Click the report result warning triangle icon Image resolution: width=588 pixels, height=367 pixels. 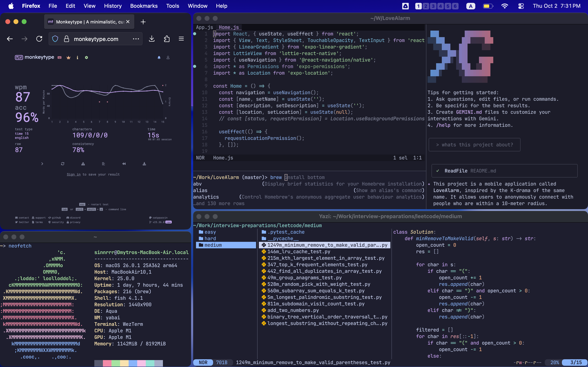pyautogui.click(x=83, y=164)
